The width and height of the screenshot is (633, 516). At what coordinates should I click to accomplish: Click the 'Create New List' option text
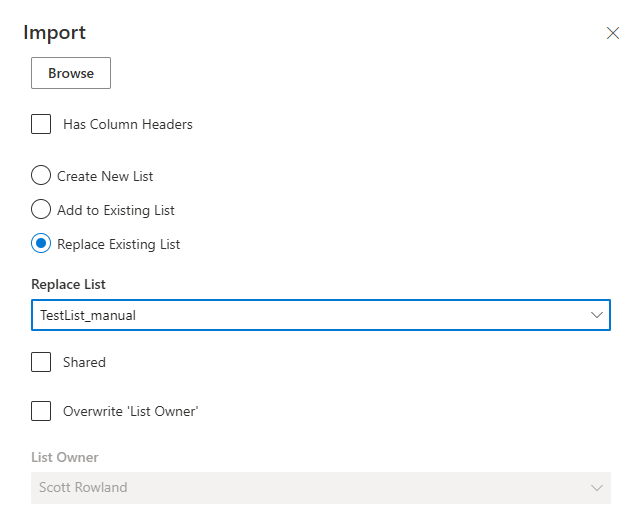[105, 176]
